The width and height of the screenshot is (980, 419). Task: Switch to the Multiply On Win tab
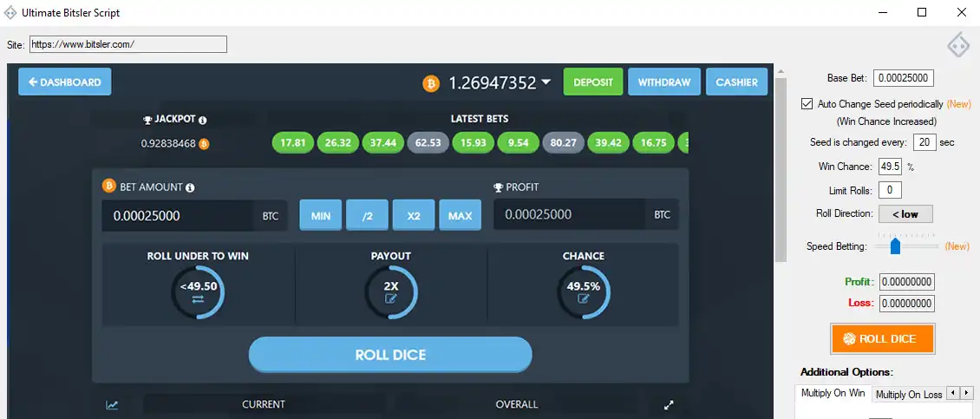[x=833, y=393]
